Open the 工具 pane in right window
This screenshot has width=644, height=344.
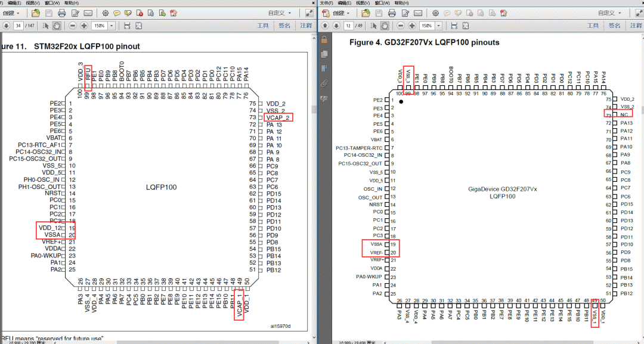(593, 26)
